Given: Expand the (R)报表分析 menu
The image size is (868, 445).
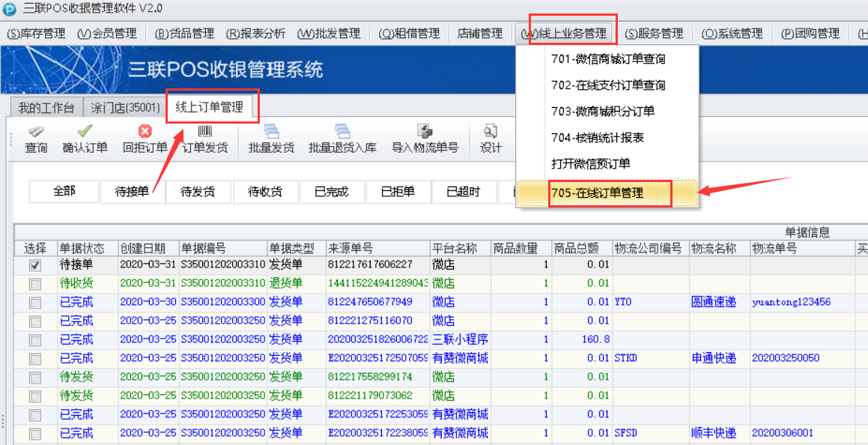Looking at the screenshot, I should coord(255,34).
